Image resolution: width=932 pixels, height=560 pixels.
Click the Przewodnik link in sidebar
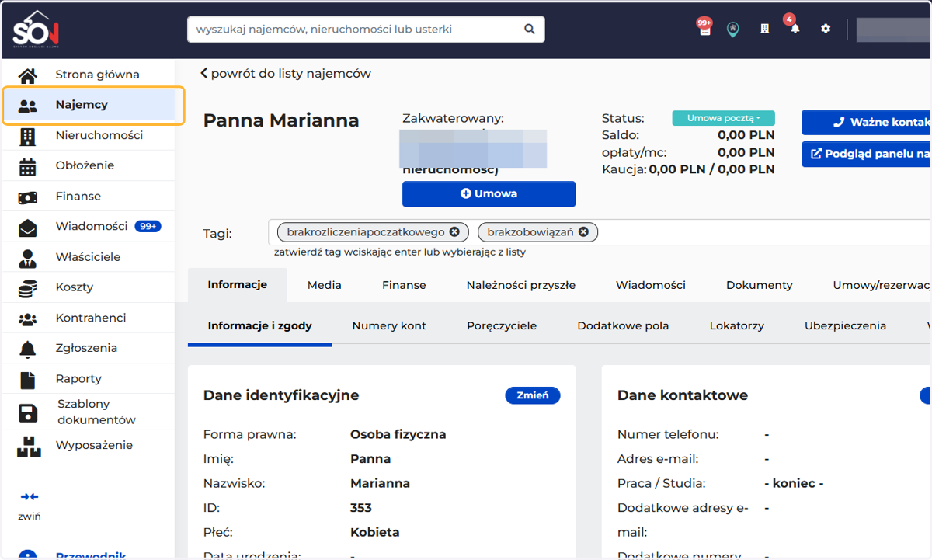[91, 555]
